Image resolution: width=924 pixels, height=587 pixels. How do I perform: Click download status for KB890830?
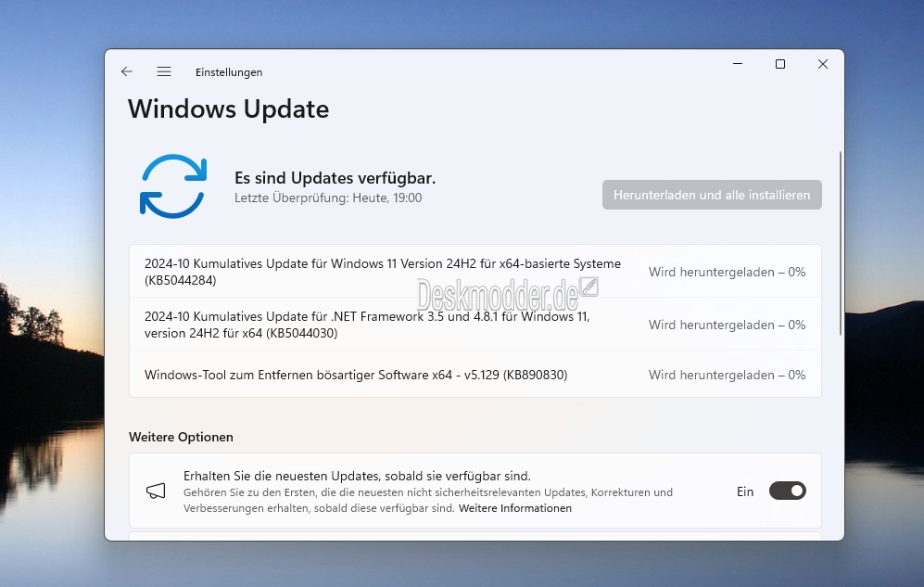[x=728, y=376]
